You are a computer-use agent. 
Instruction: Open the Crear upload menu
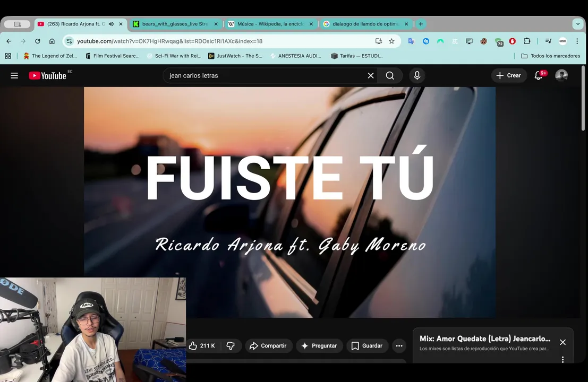[x=508, y=76]
